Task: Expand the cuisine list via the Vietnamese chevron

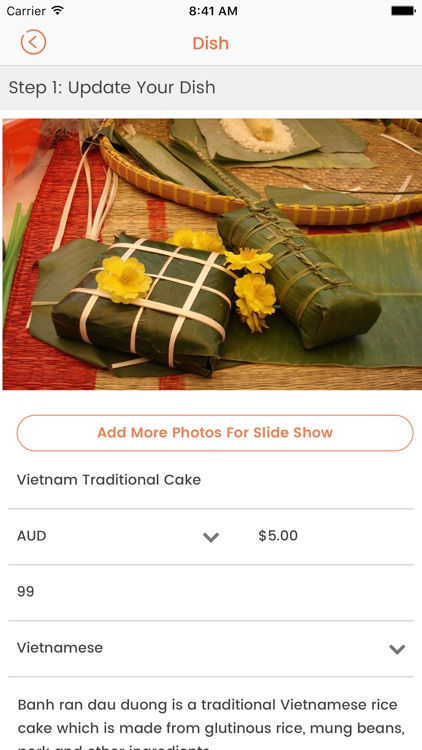Action: tap(397, 649)
